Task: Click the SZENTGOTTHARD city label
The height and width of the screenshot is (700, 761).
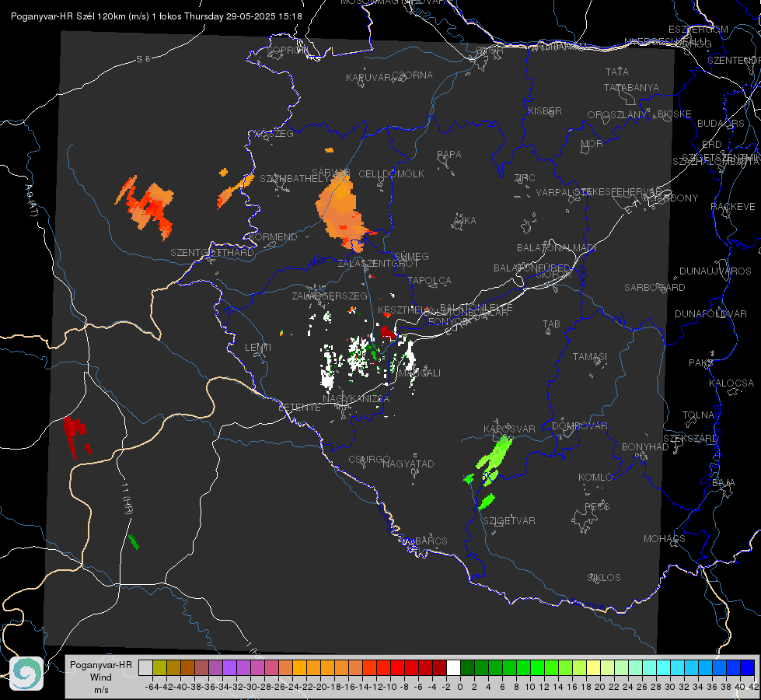Action: (212, 253)
